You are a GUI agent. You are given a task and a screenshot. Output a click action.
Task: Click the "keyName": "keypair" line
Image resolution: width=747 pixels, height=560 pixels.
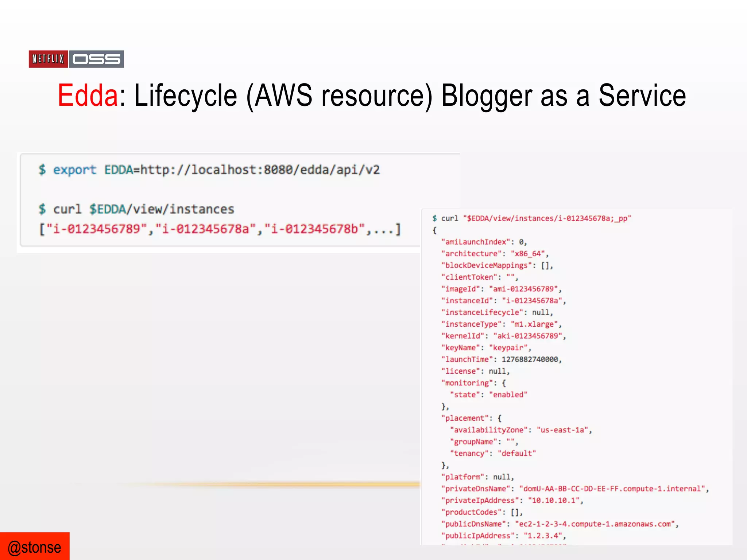pyautogui.click(x=487, y=348)
